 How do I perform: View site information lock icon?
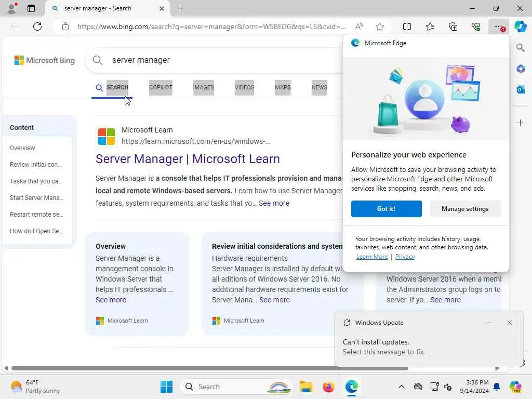click(65, 26)
